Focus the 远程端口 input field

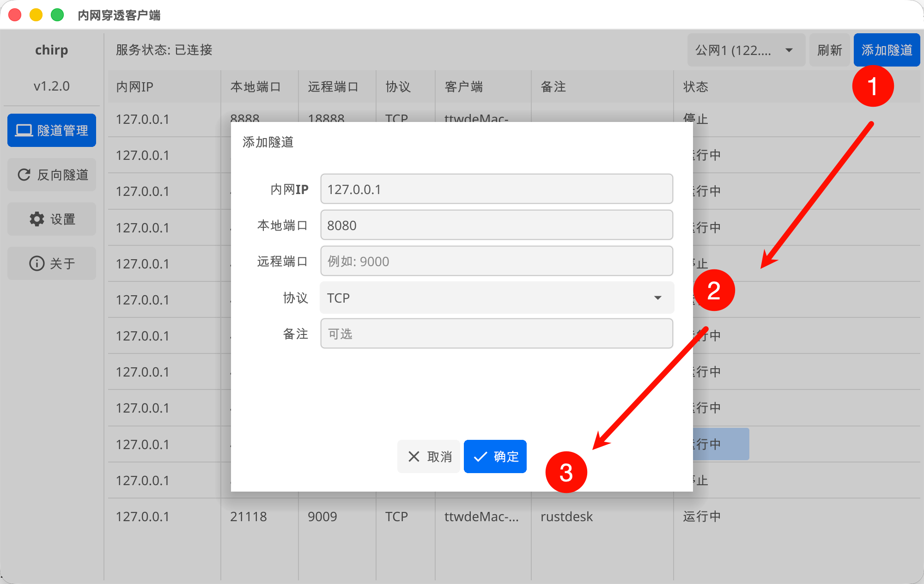(x=496, y=261)
